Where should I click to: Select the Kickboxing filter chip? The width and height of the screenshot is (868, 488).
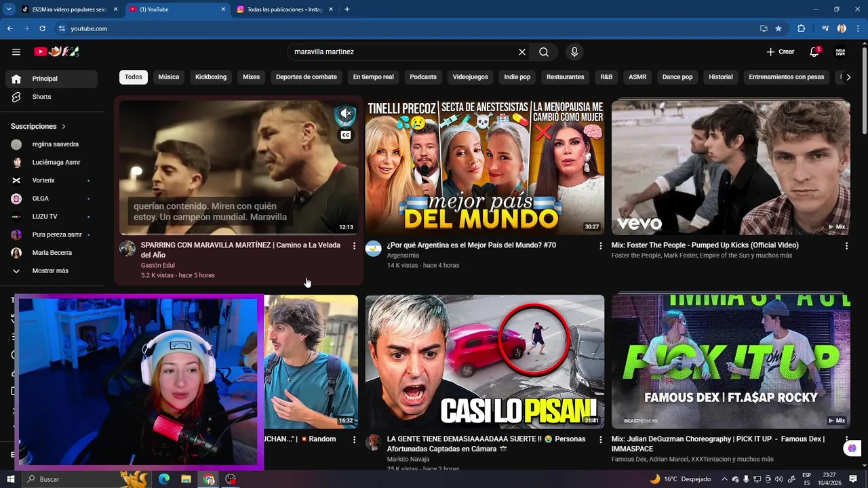pos(211,77)
